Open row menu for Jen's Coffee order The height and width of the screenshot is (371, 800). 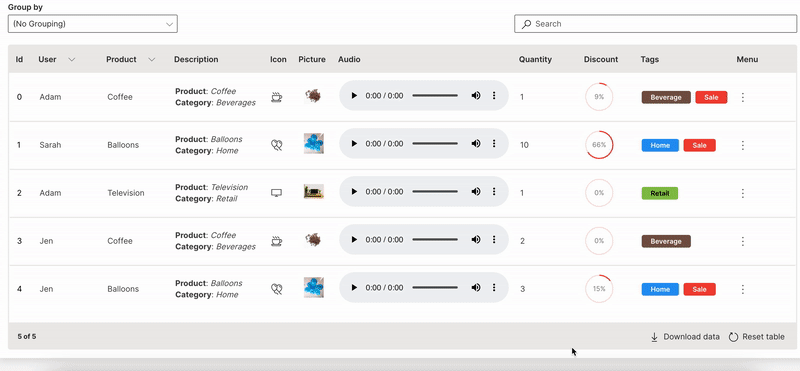point(743,241)
